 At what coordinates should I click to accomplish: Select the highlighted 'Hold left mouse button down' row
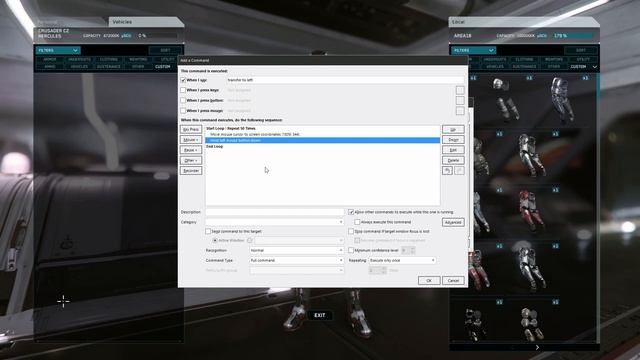(322, 140)
